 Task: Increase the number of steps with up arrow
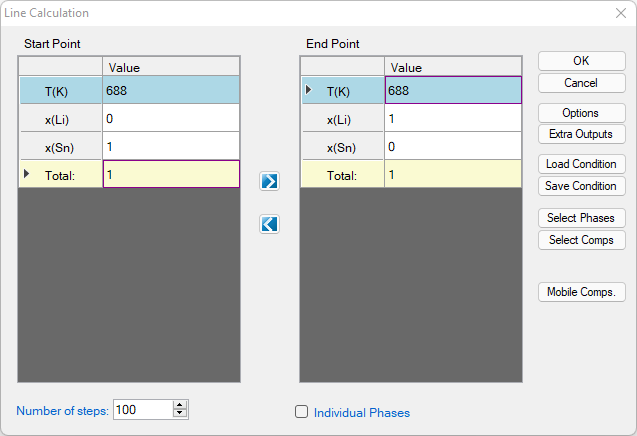coord(180,405)
